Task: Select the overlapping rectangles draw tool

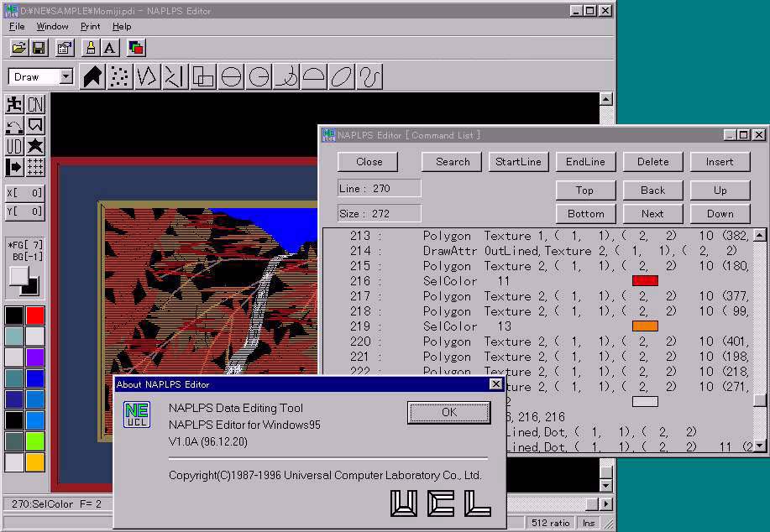Action: point(202,77)
